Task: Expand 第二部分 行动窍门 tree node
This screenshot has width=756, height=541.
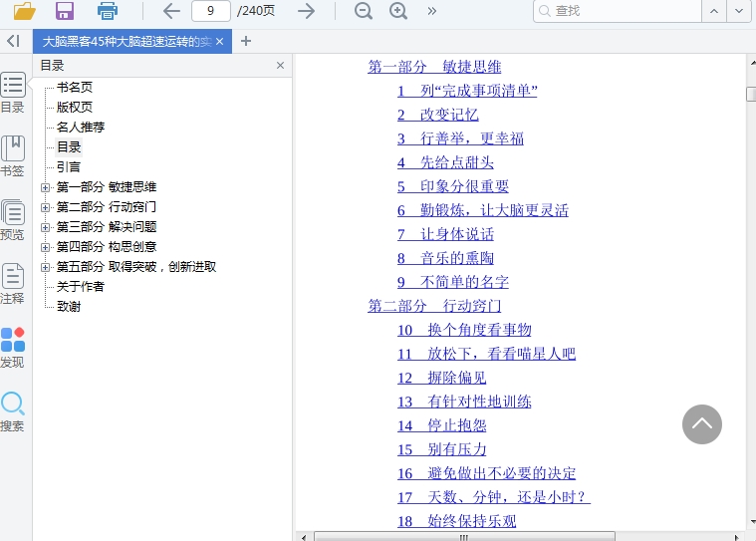Action: [45, 207]
